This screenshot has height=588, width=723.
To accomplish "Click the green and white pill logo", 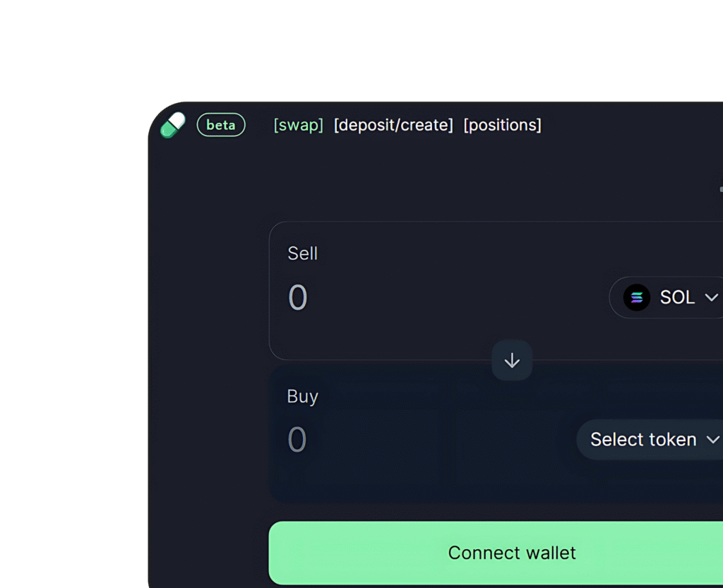I will [173, 125].
